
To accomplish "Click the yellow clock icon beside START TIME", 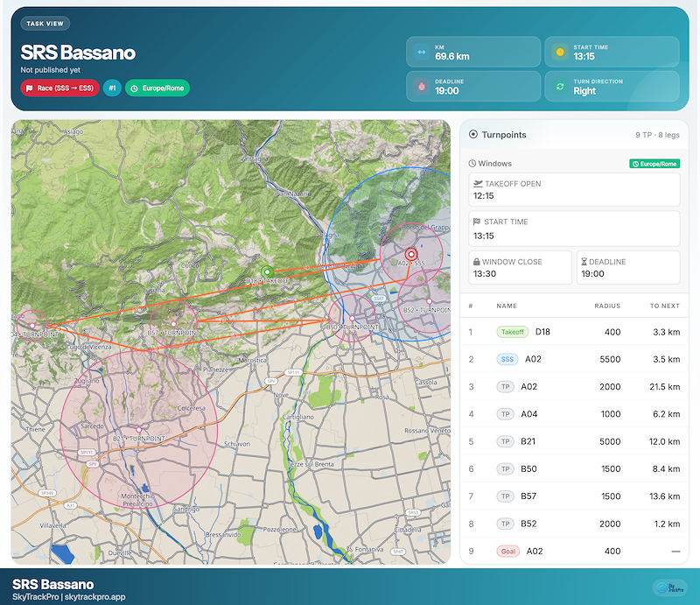I will click(560, 52).
